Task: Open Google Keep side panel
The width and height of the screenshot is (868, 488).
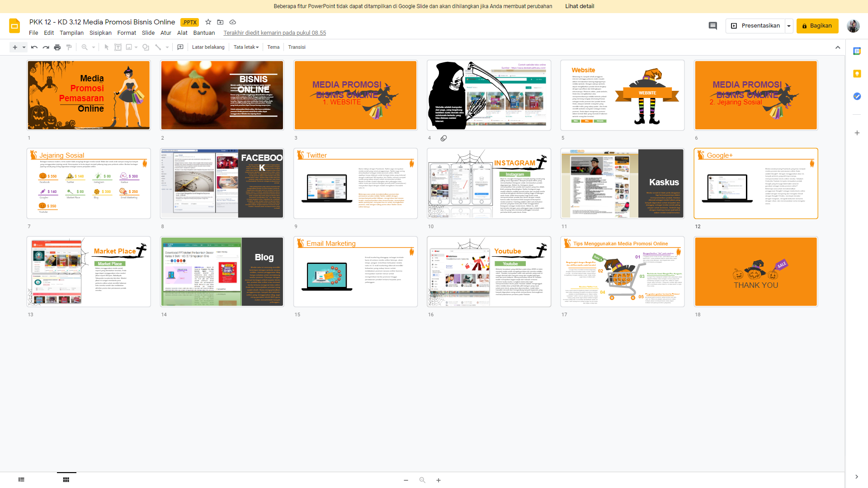Action: click(857, 74)
